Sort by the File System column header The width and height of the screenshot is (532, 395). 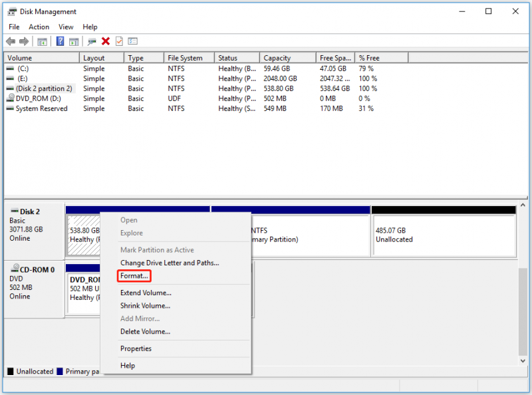189,58
